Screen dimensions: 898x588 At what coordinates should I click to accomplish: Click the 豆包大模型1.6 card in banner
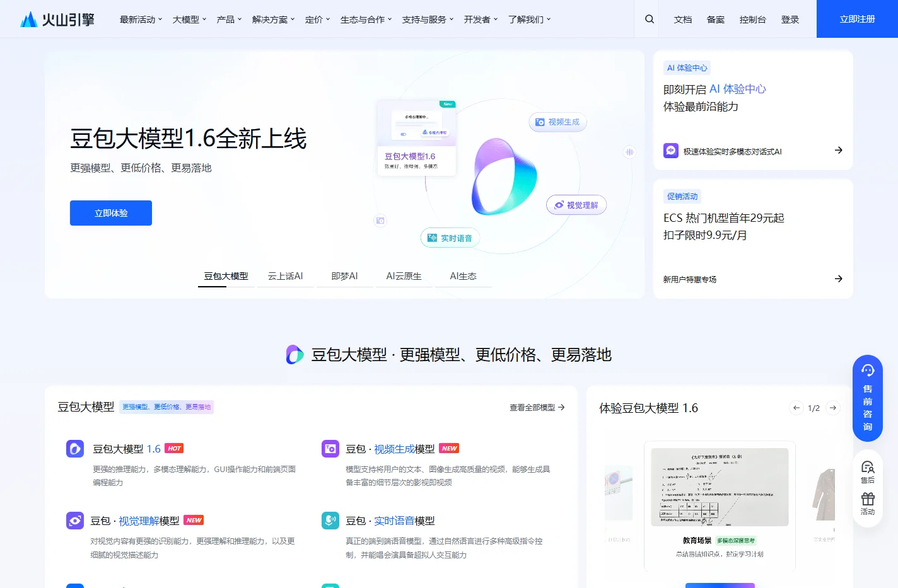[417, 138]
